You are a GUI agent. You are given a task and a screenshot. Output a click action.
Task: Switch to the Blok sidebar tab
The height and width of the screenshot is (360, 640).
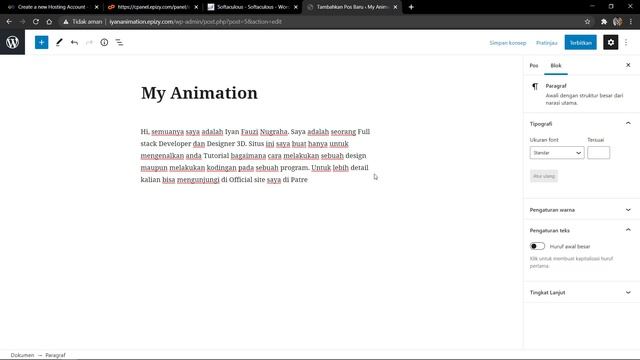point(556,65)
